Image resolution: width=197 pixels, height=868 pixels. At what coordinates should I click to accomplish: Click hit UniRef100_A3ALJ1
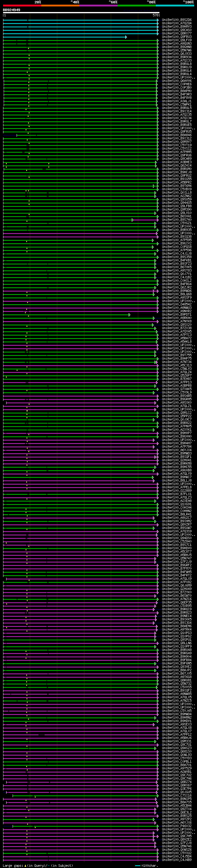[176, 101]
